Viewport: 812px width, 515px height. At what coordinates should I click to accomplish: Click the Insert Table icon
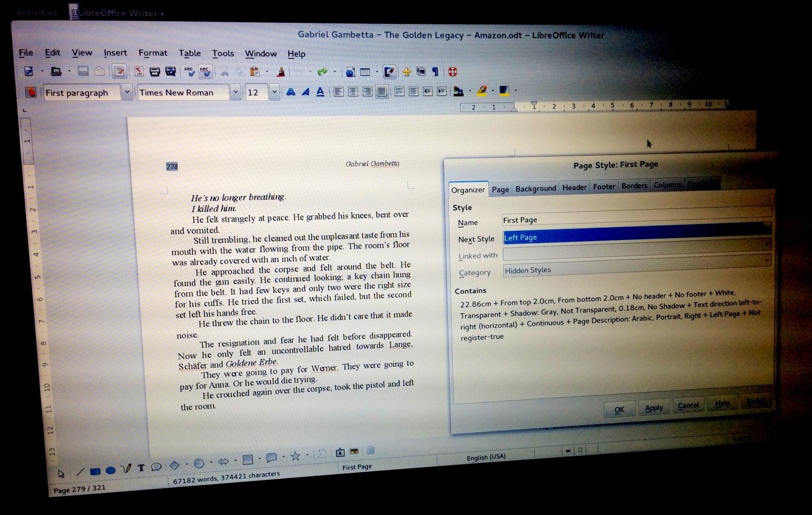pos(365,72)
